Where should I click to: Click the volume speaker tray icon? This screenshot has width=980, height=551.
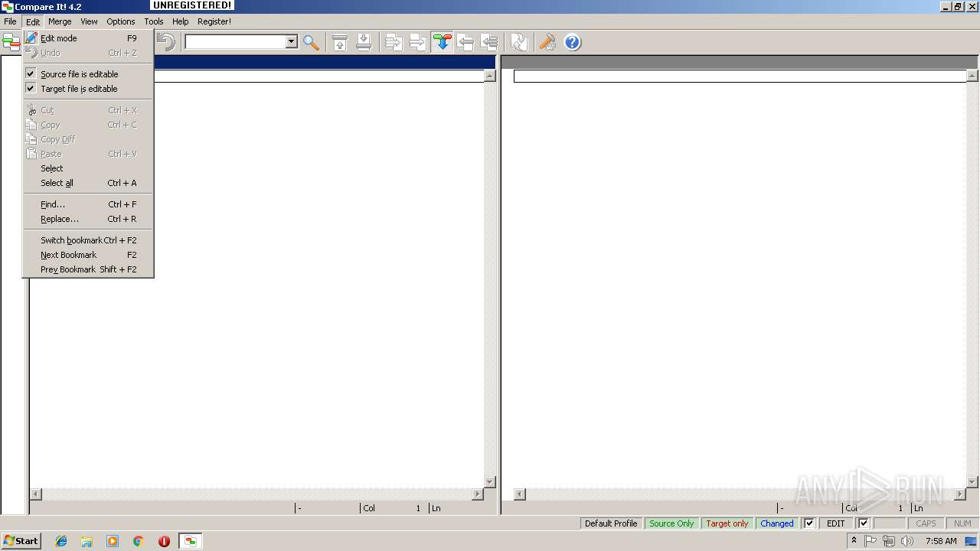point(907,541)
